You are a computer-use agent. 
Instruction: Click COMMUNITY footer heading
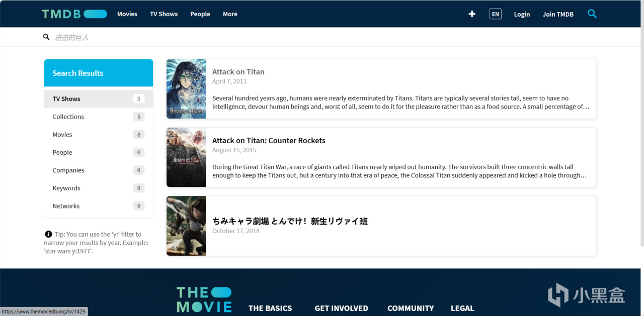(411, 308)
